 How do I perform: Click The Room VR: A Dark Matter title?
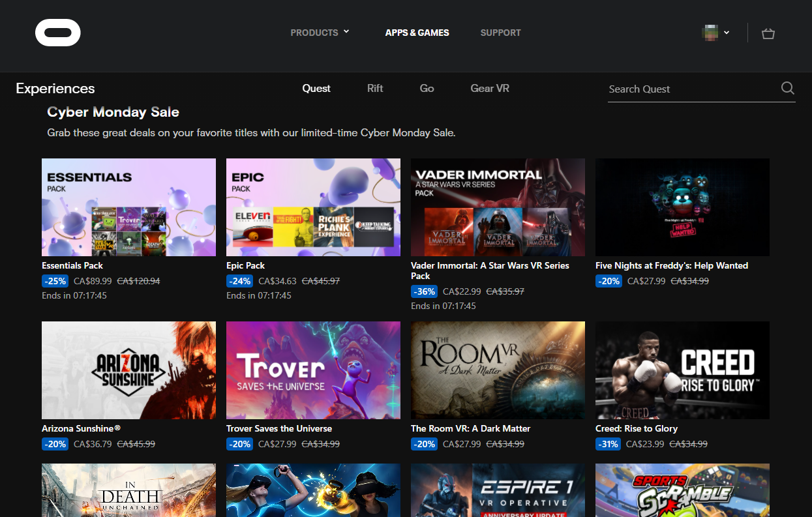470,428
